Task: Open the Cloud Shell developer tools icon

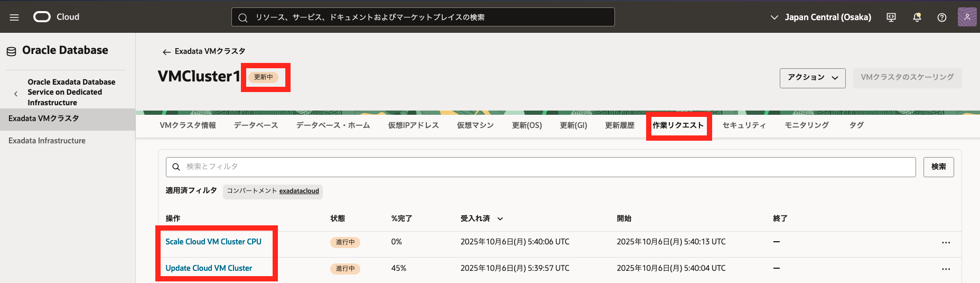Action: [891, 17]
